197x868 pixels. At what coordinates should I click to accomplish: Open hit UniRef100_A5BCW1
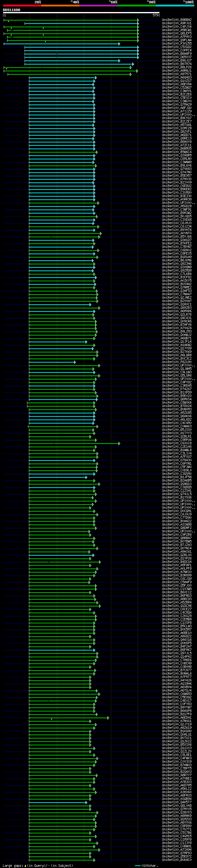pos(177,30)
